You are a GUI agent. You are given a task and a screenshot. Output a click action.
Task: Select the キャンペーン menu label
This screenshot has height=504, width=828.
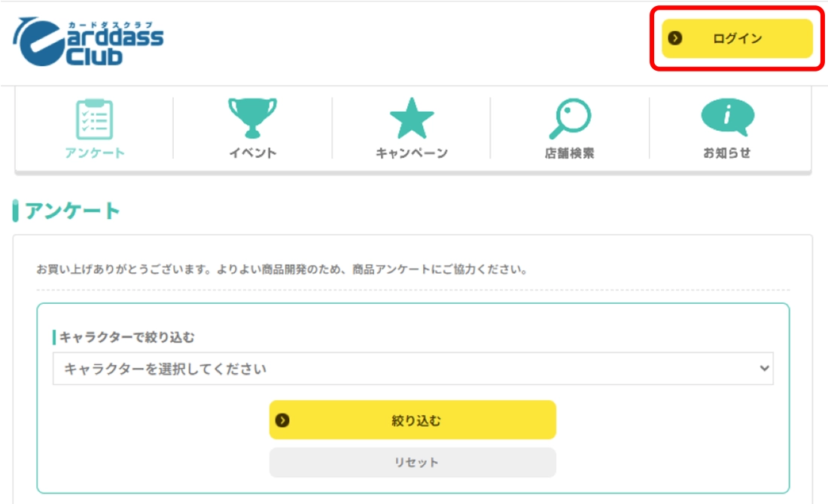[412, 153]
